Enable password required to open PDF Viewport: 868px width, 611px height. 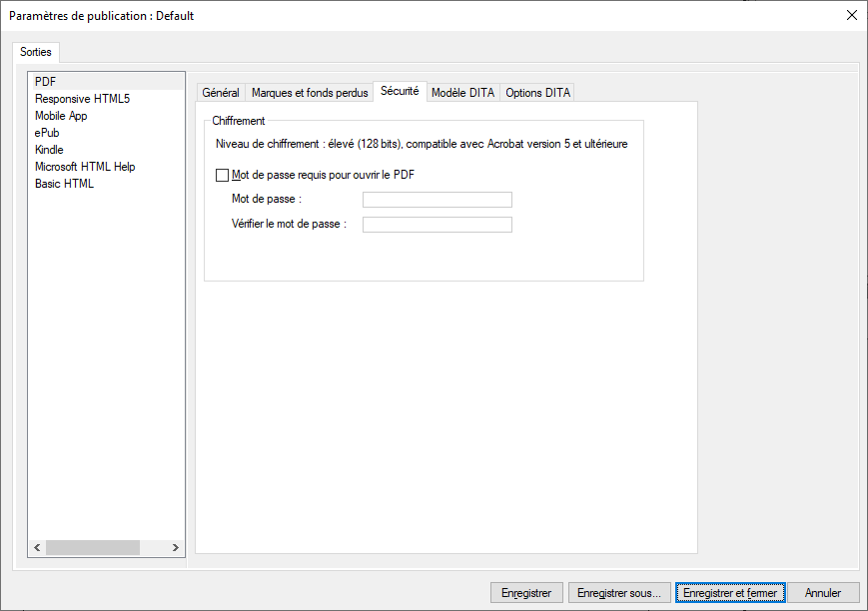tap(223, 175)
